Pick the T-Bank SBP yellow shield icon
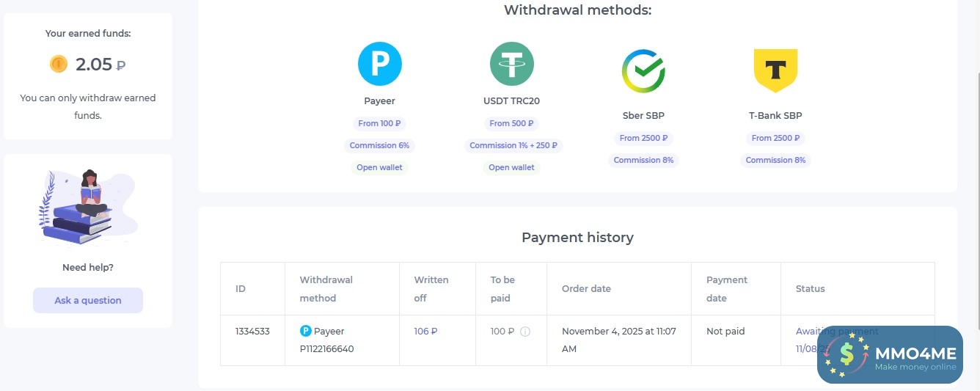 775,70
